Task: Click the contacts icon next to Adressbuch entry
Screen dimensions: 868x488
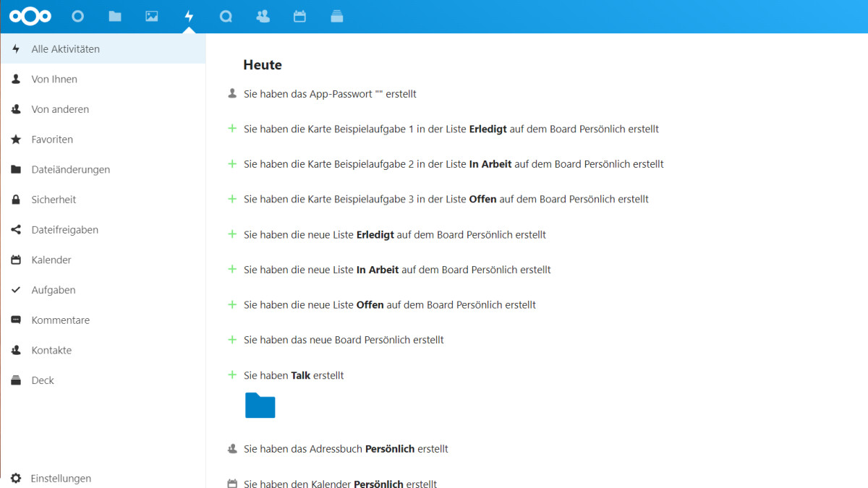Action: click(x=232, y=449)
